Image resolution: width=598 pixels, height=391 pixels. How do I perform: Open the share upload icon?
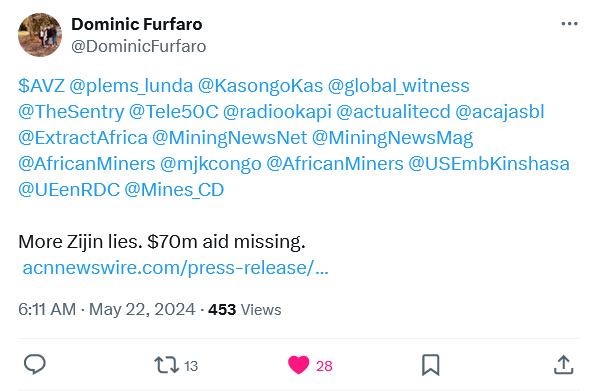(563, 365)
